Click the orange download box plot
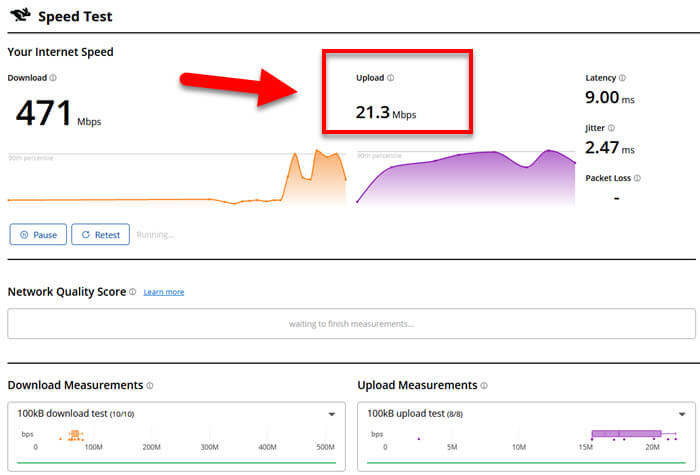The image size is (700, 475). pos(75,435)
